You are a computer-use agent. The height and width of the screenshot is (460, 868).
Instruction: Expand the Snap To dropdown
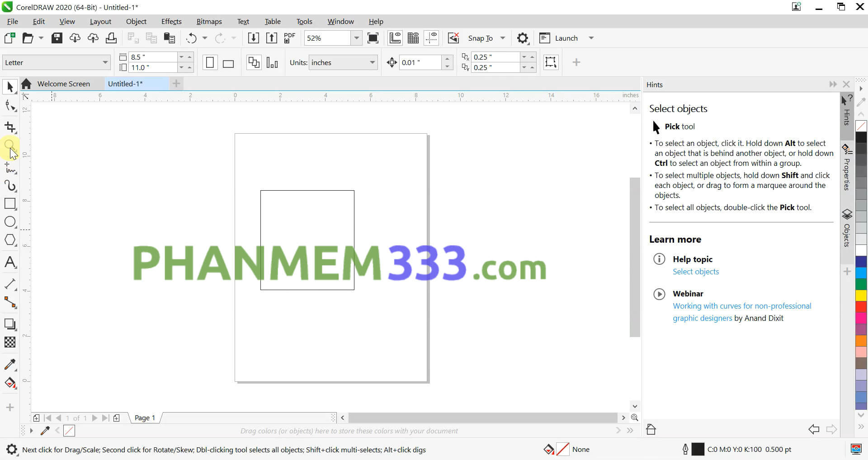[503, 38]
